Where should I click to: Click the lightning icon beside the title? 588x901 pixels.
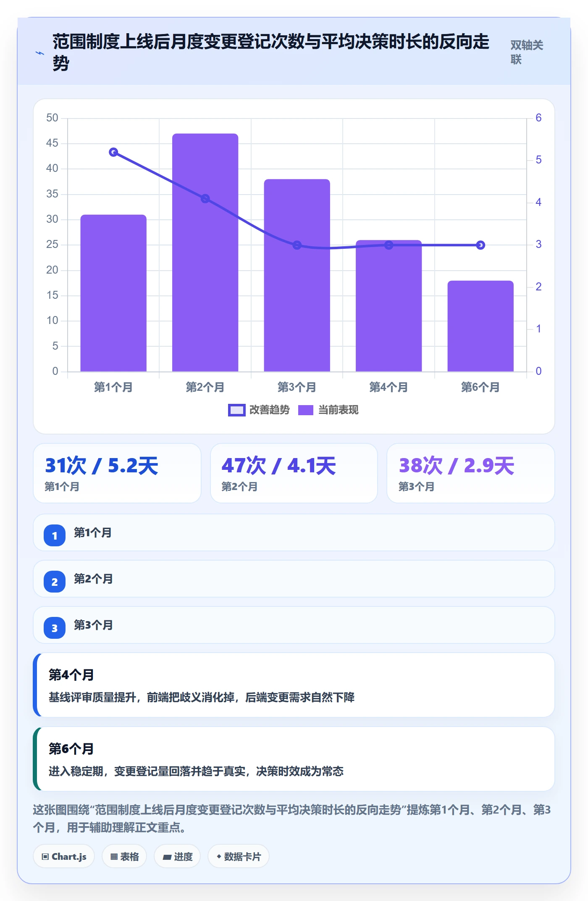tap(40, 53)
